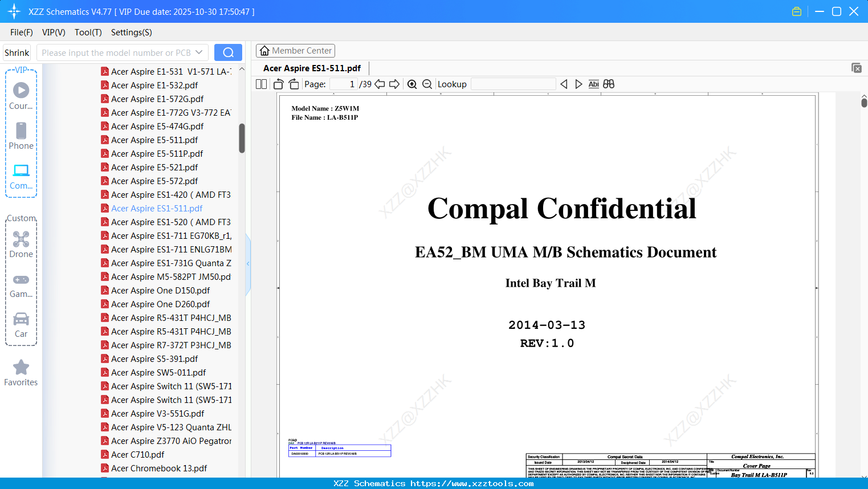This screenshot has width=868, height=489.
Task: Open the Courses section in the sidebar
Action: pyautogui.click(x=21, y=96)
